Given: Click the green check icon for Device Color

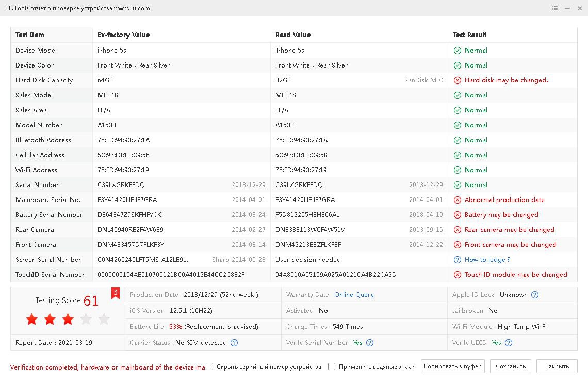Looking at the screenshot, I should 457,65.
